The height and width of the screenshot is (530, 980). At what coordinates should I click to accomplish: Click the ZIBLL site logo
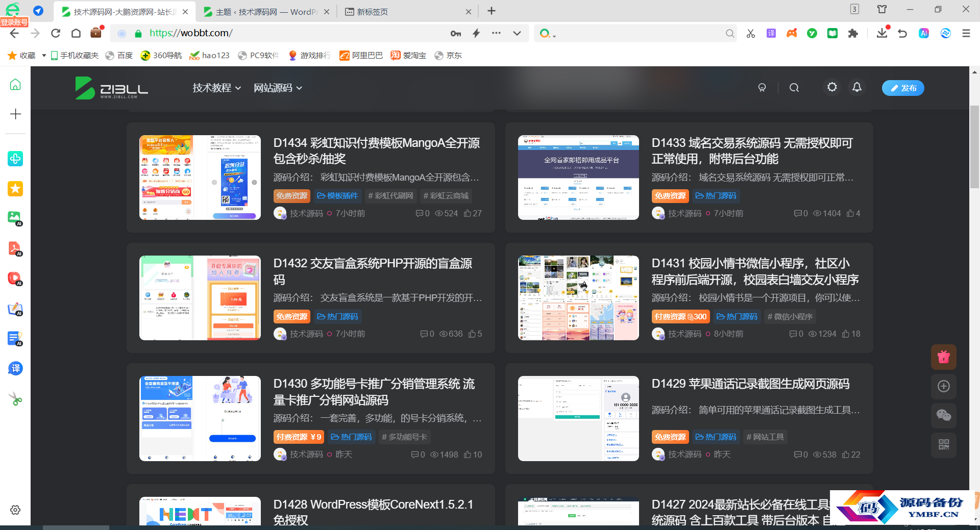coord(112,88)
